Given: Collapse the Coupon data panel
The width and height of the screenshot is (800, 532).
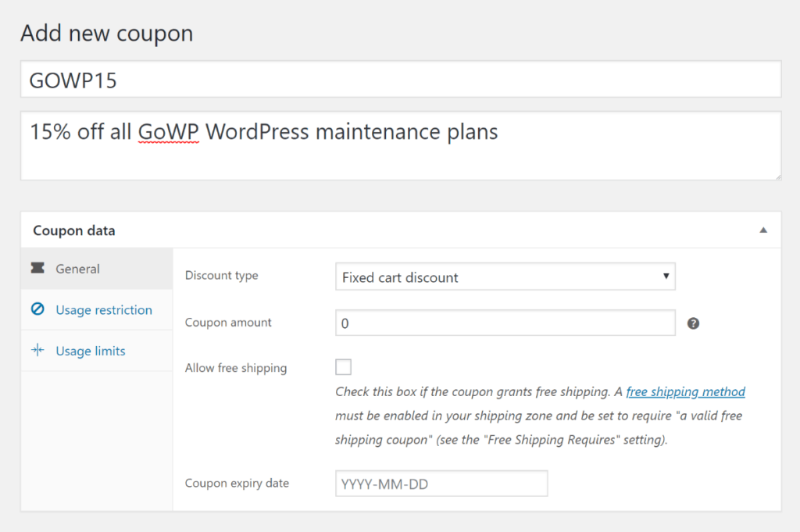Looking at the screenshot, I should pyautogui.click(x=763, y=230).
